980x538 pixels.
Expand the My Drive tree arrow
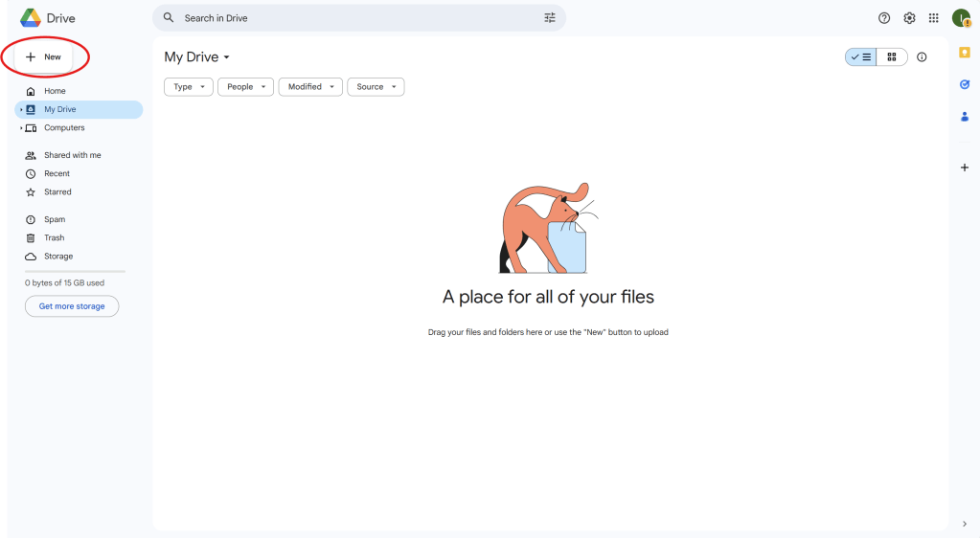click(x=21, y=110)
